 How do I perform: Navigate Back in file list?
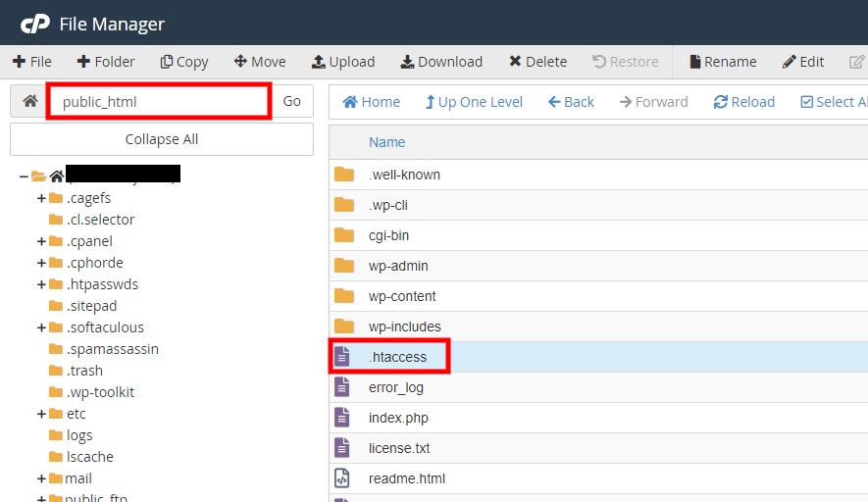click(x=571, y=102)
